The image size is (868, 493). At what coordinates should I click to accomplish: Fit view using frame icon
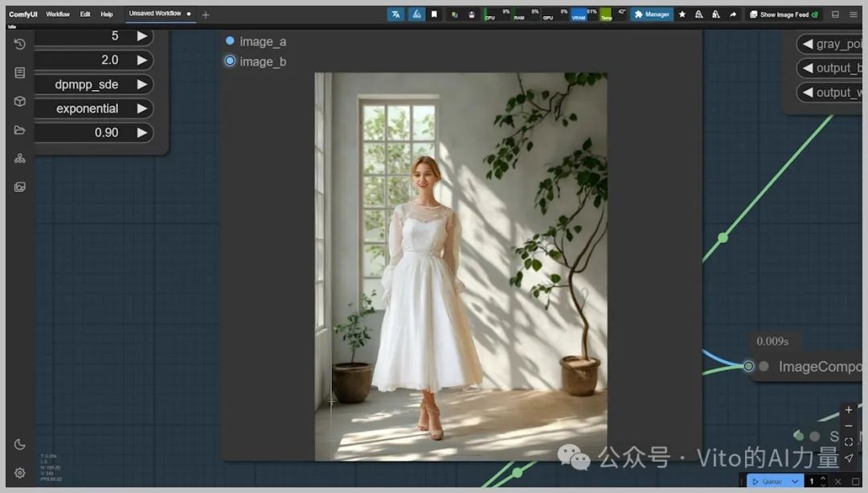point(849,442)
